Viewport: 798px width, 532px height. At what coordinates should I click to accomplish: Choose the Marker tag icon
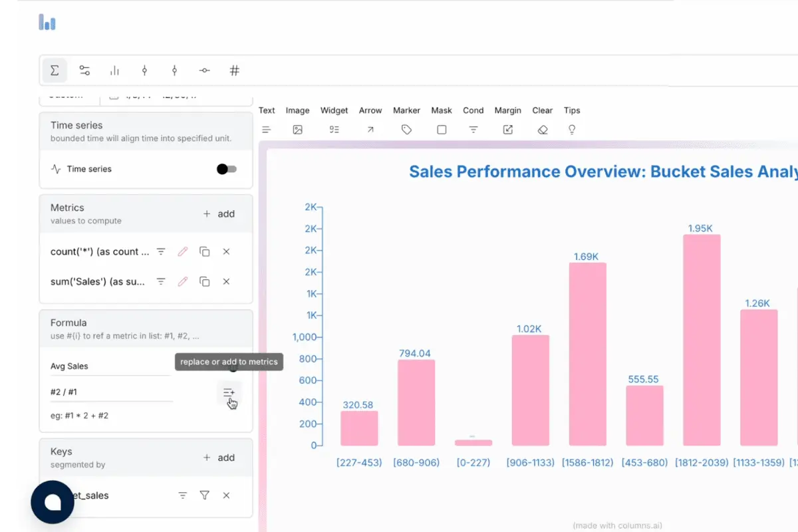(406, 130)
